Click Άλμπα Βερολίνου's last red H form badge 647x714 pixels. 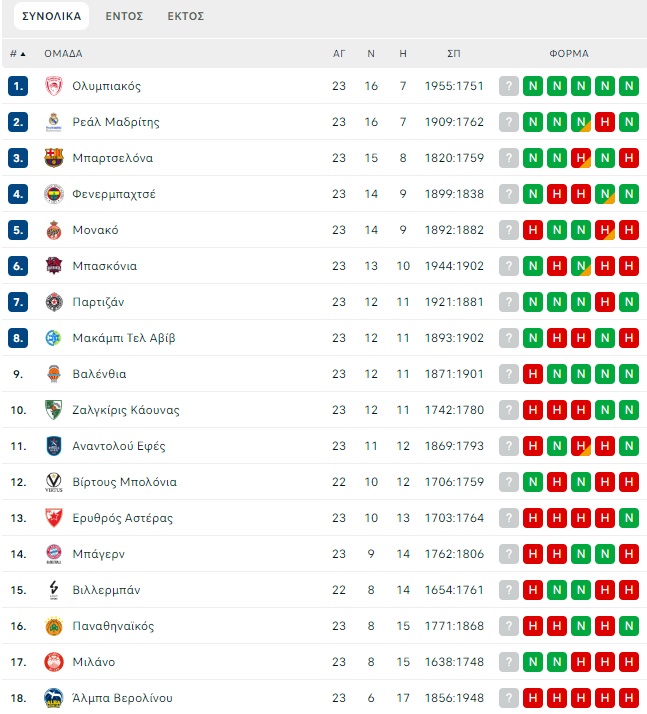[x=629, y=698]
